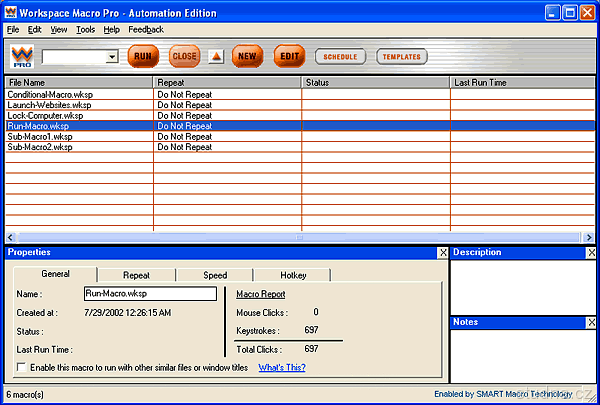This screenshot has height=405, width=600.
Task: Open the SCHEDULE dialog
Action: pos(341,57)
